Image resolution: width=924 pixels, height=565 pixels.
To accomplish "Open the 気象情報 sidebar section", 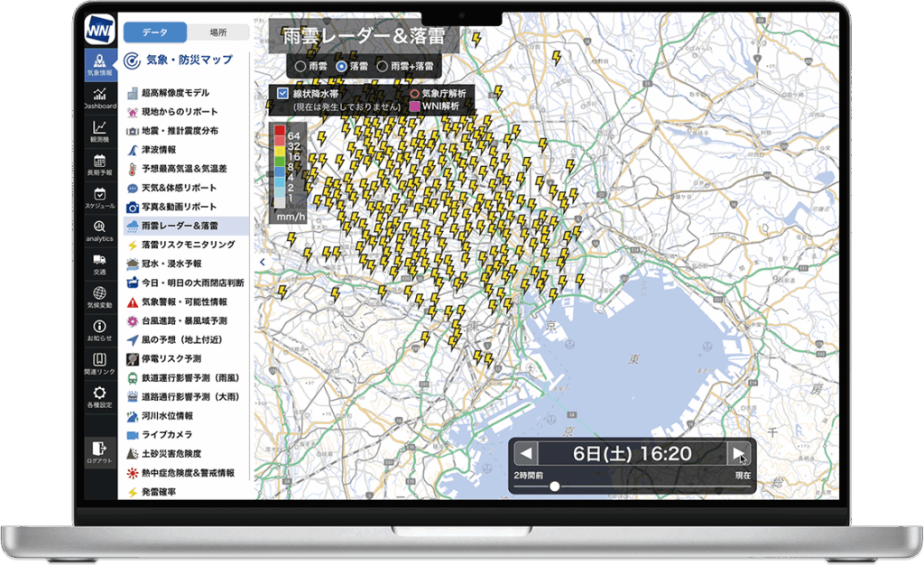I will point(99,65).
